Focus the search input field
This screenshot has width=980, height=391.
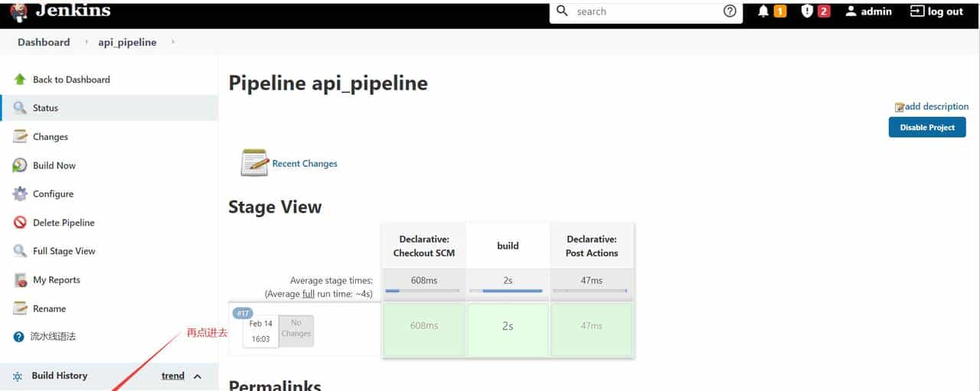tap(645, 11)
